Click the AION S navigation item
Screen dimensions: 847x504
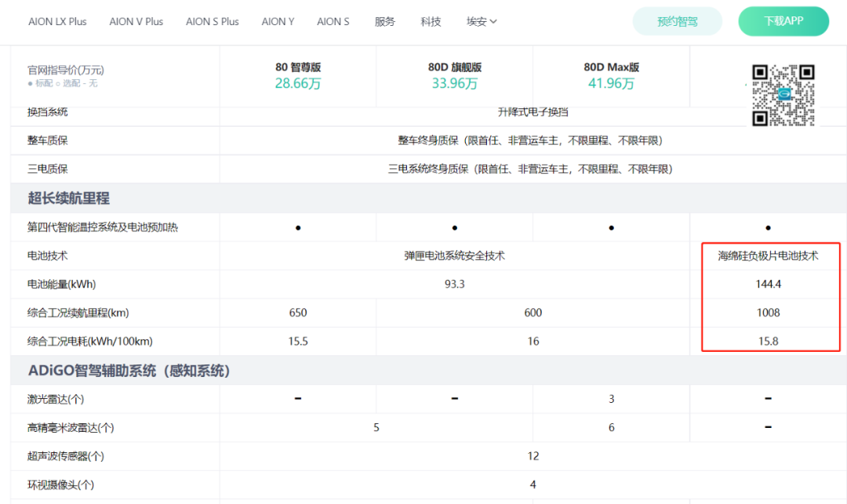tap(333, 21)
